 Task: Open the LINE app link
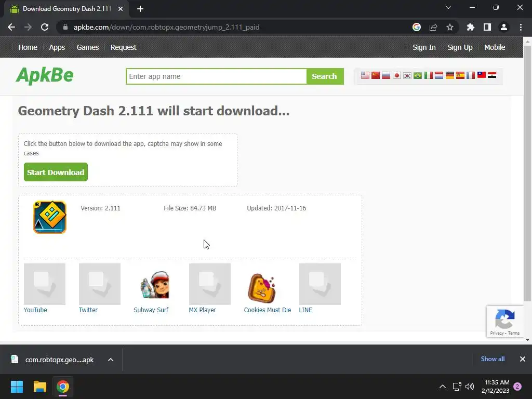pos(305,310)
